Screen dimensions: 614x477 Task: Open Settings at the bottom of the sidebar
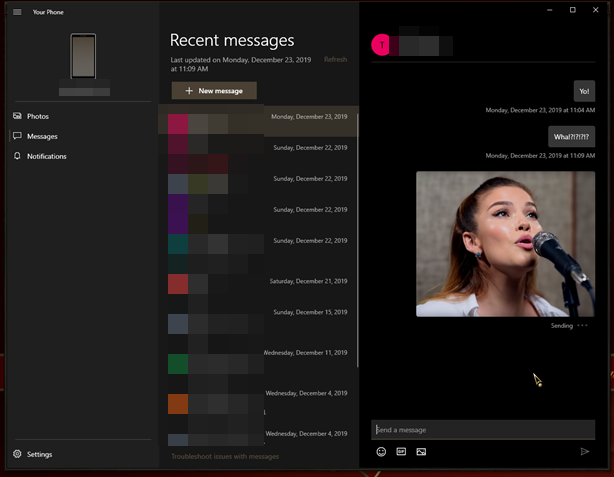39,454
